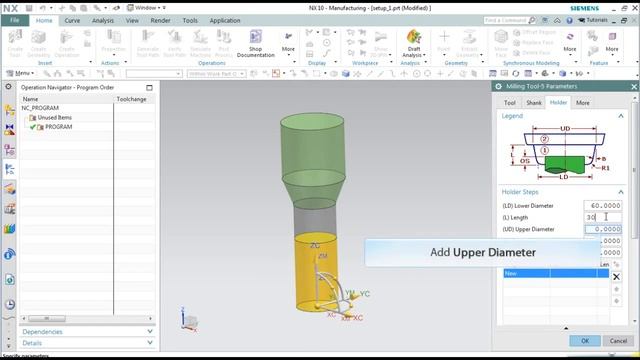Open the Window dropdown in title bar
Image resolution: width=640 pixels, height=360 pixels.
[146, 8]
